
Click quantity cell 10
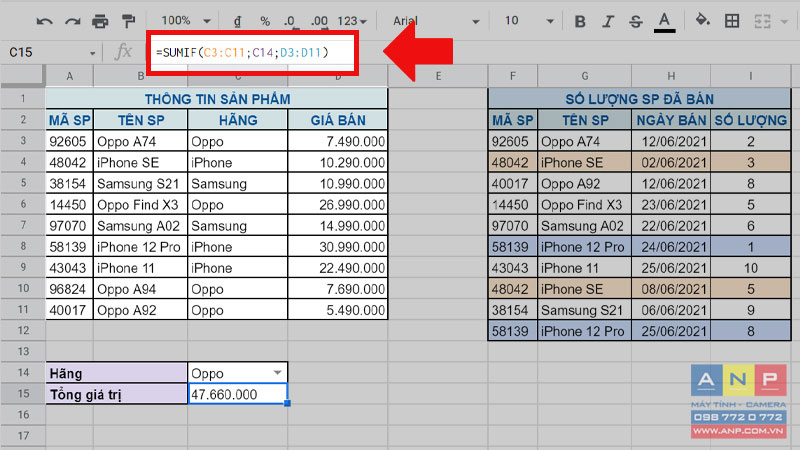pos(751,268)
